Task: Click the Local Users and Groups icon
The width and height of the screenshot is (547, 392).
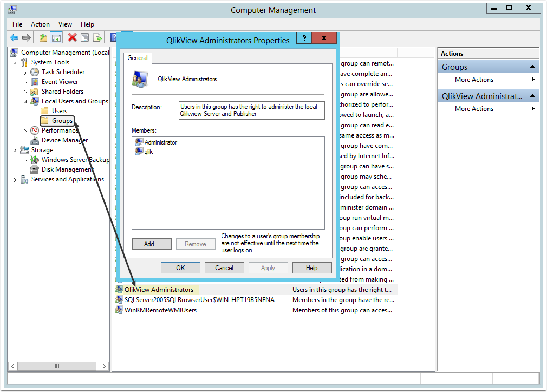Action: tap(35, 101)
